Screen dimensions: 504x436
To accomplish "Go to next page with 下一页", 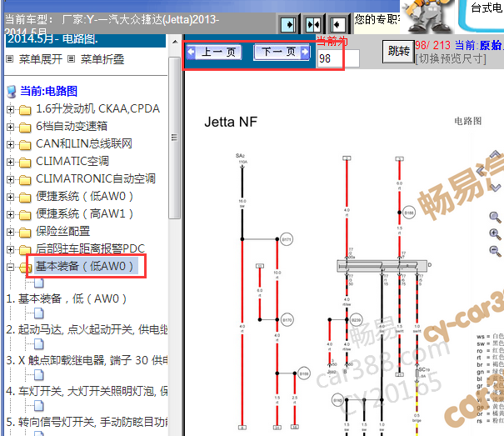I will pyautogui.click(x=282, y=52).
